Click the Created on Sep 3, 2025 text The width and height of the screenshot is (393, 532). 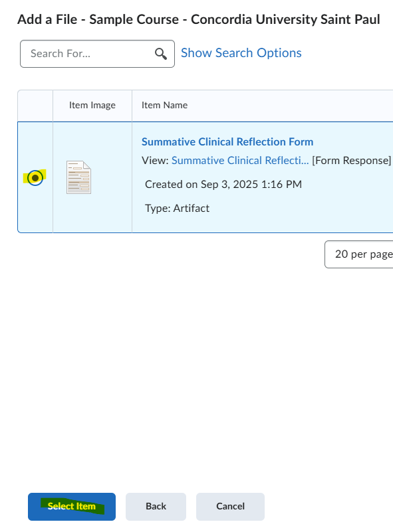pyautogui.click(x=223, y=184)
